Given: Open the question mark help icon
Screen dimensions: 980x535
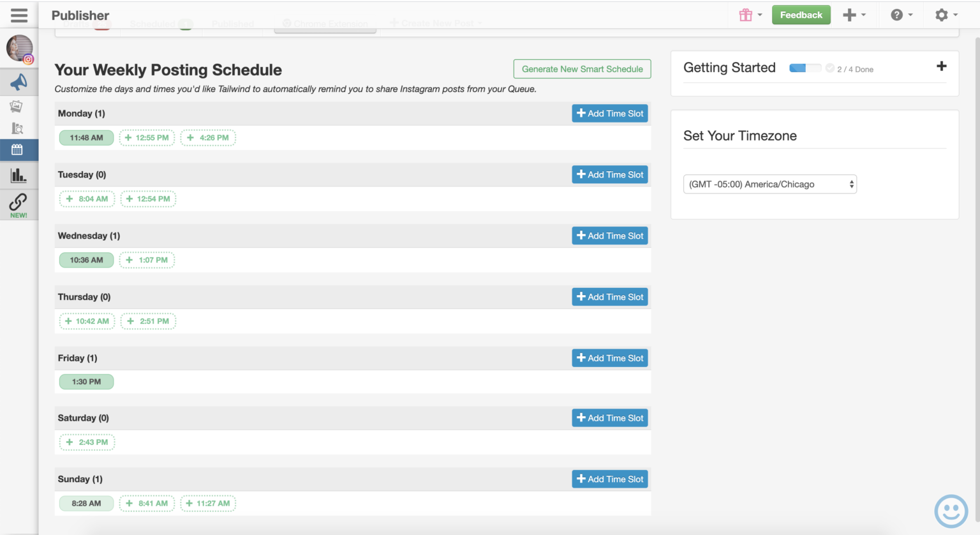Looking at the screenshot, I should coord(897,14).
